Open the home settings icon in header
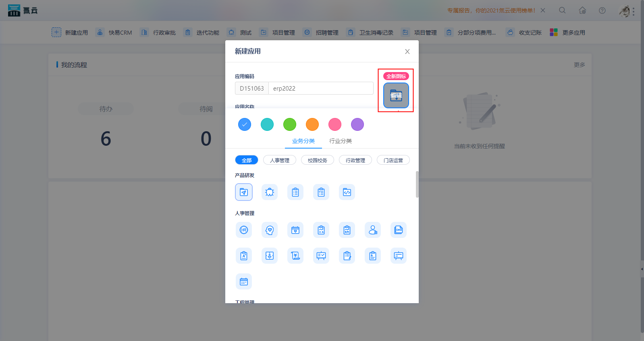644x341 pixels. [582, 10]
